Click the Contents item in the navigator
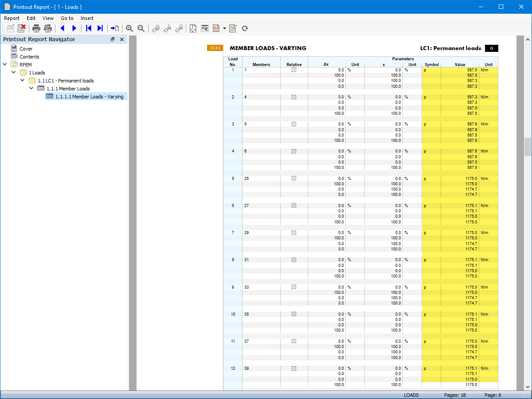This screenshot has width=532, height=399. (29, 56)
